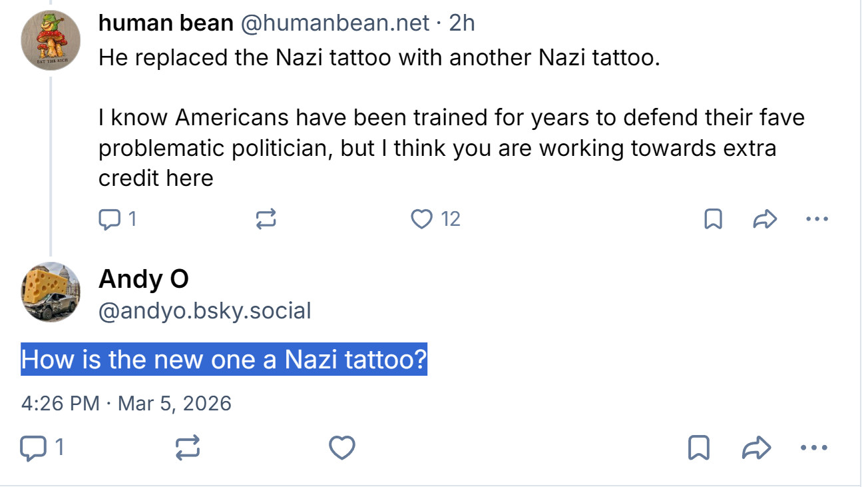Open more options on Andy O's post
The height and width of the screenshot is (487, 868).
[x=816, y=448]
